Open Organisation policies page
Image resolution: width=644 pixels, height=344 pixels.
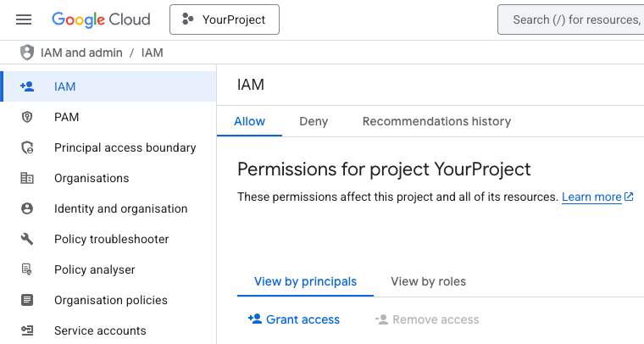point(108,300)
